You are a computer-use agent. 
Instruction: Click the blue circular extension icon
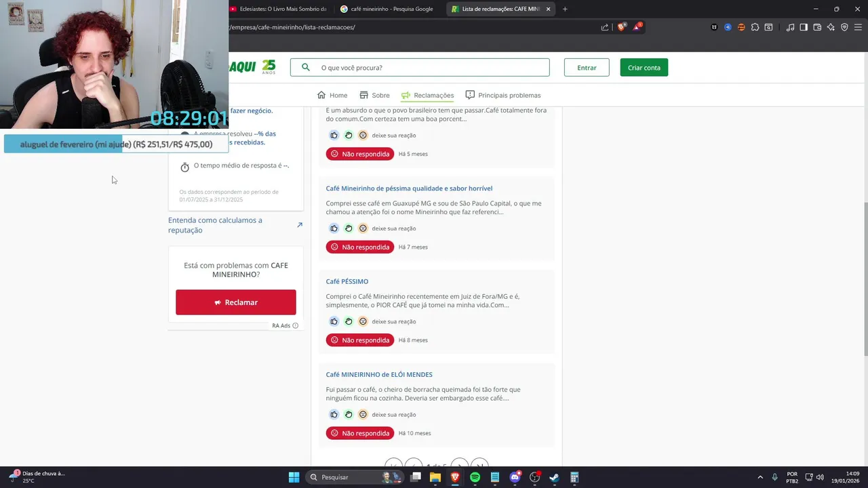[x=728, y=27]
